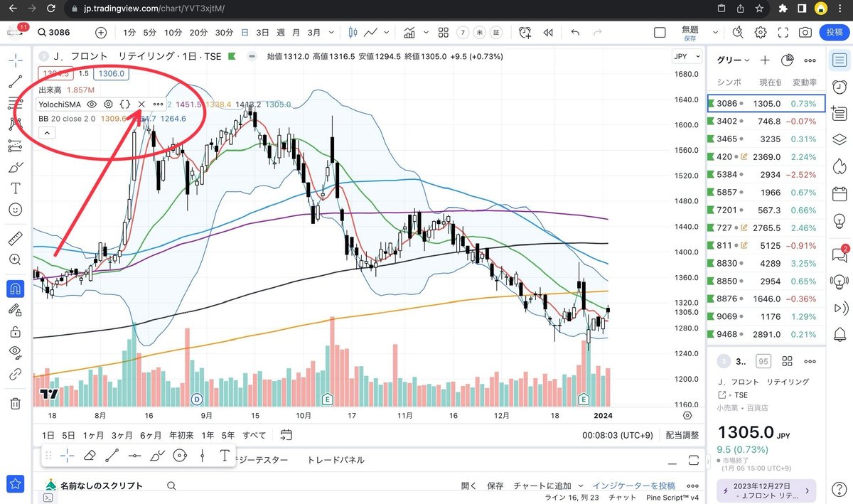Choose the candlestick chart type icon
Screen dimensions: 853x504
(353, 33)
